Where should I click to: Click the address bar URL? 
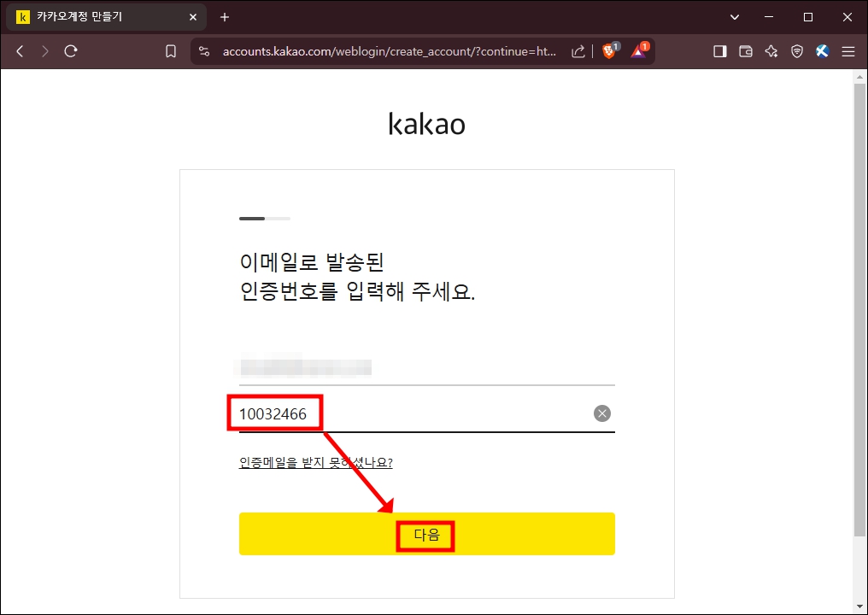click(389, 51)
